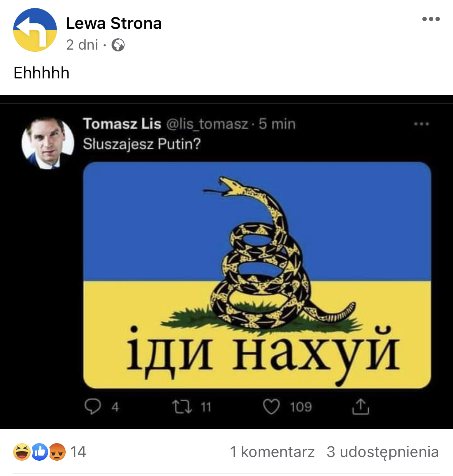Screen dimensions: 453x476
Task: Click the retweet arrows icon
Action: click(x=182, y=407)
